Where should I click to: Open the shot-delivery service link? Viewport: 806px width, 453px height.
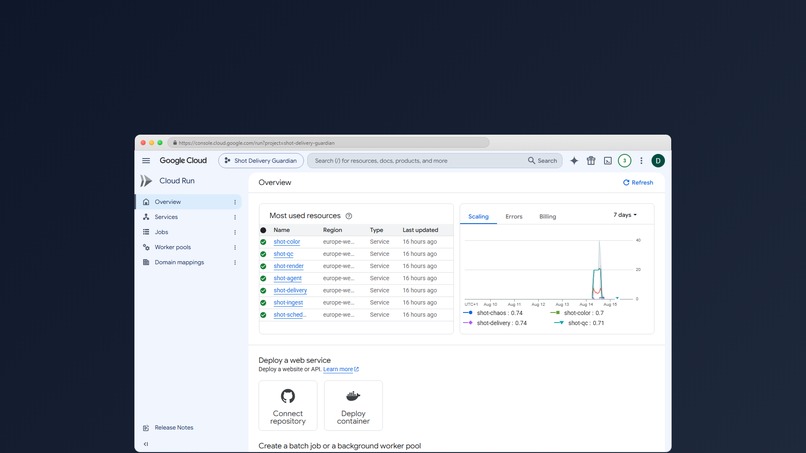click(290, 291)
